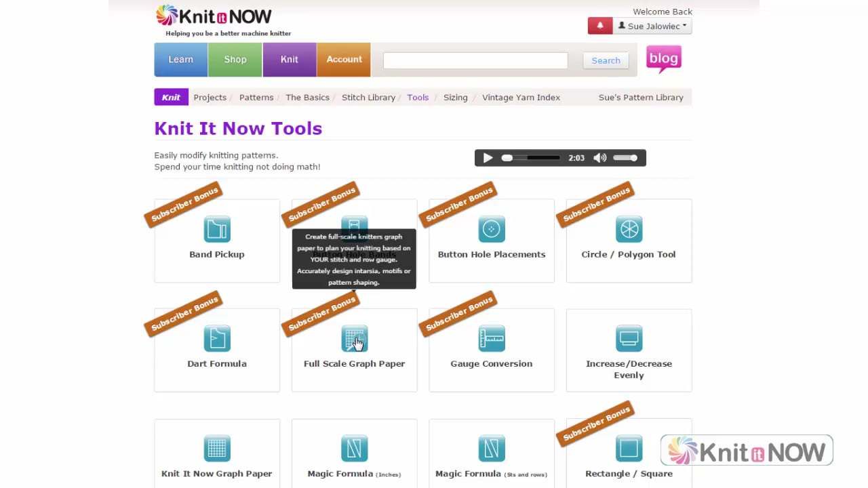Open Stitch Library submenu link
The width and height of the screenshot is (868, 488).
tap(368, 98)
